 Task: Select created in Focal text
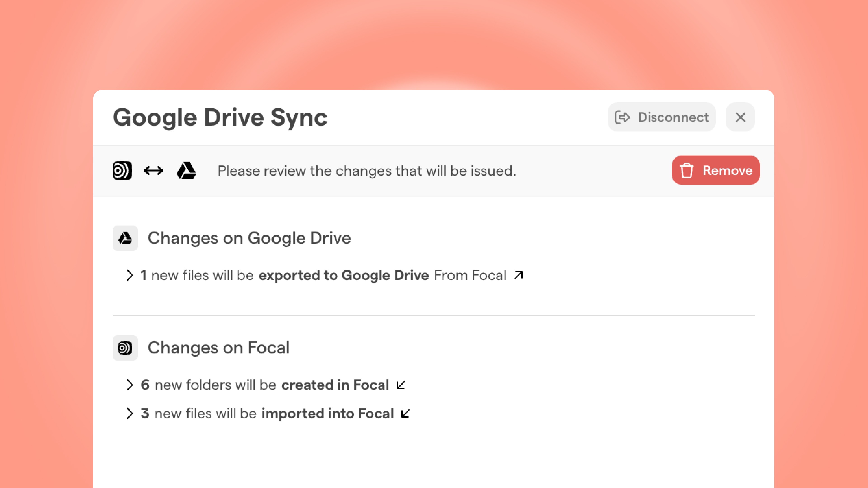[335, 385]
